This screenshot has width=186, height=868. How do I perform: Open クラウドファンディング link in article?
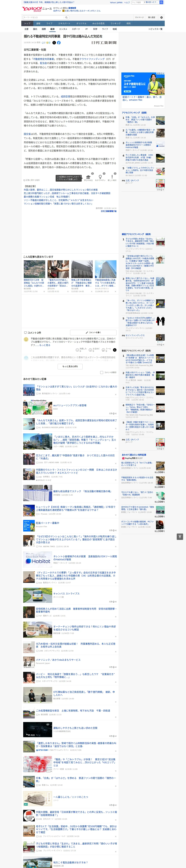pyautogui.click(x=92, y=59)
